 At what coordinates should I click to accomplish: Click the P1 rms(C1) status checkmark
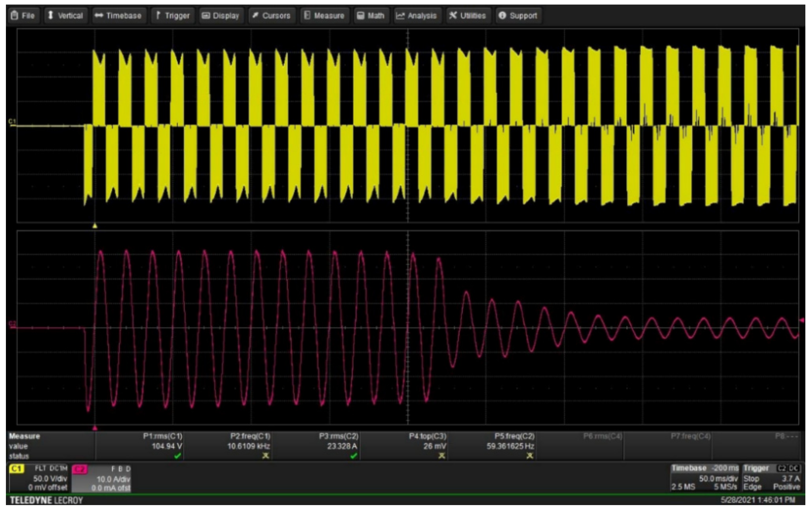177,456
